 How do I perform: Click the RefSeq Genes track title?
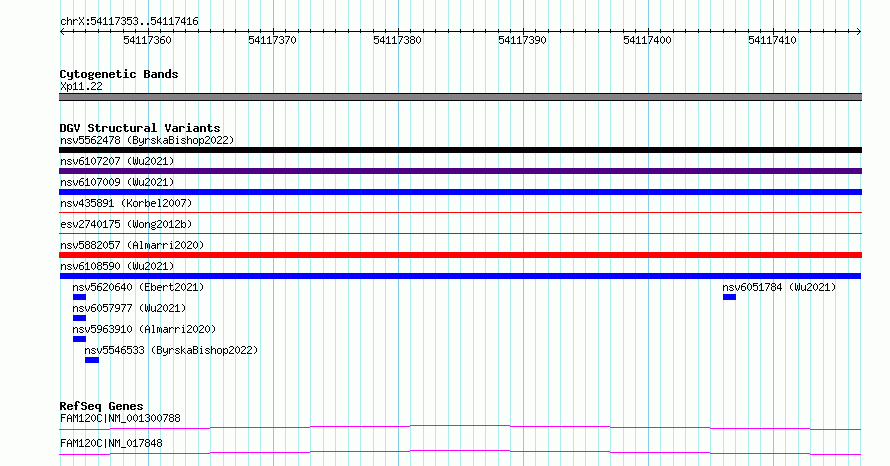point(101,406)
